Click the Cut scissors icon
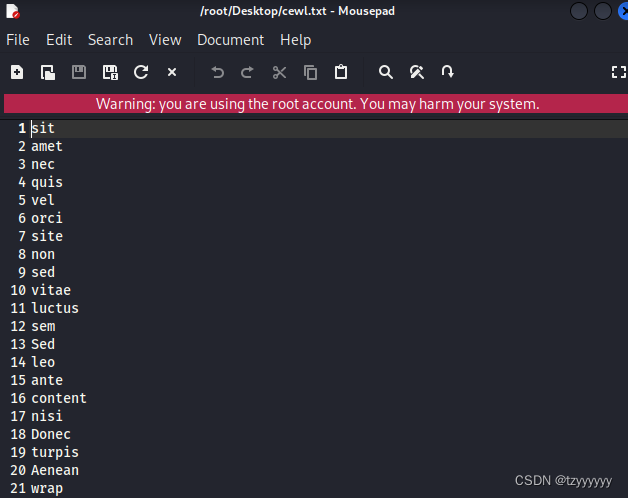The width and height of the screenshot is (628, 498). (279, 73)
